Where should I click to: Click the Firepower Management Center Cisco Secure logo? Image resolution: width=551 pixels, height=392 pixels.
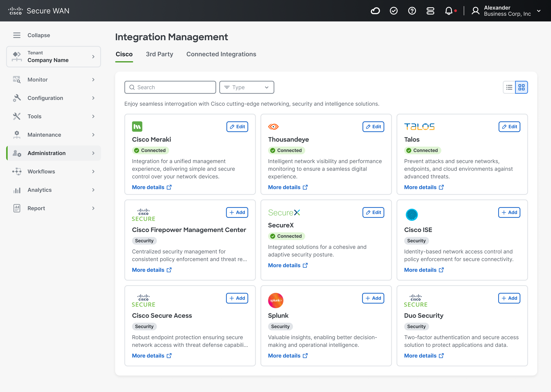coord(143,215)
